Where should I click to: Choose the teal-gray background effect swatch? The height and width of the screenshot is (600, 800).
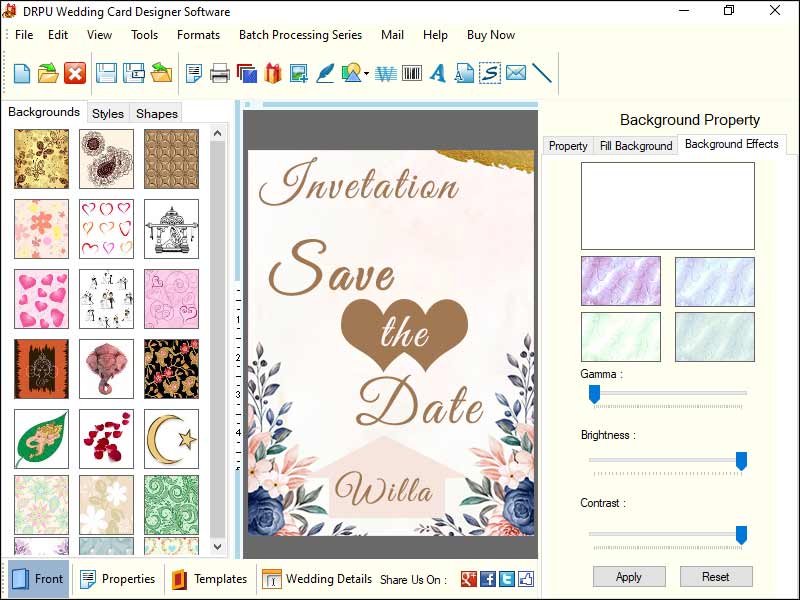coord(714,337)
